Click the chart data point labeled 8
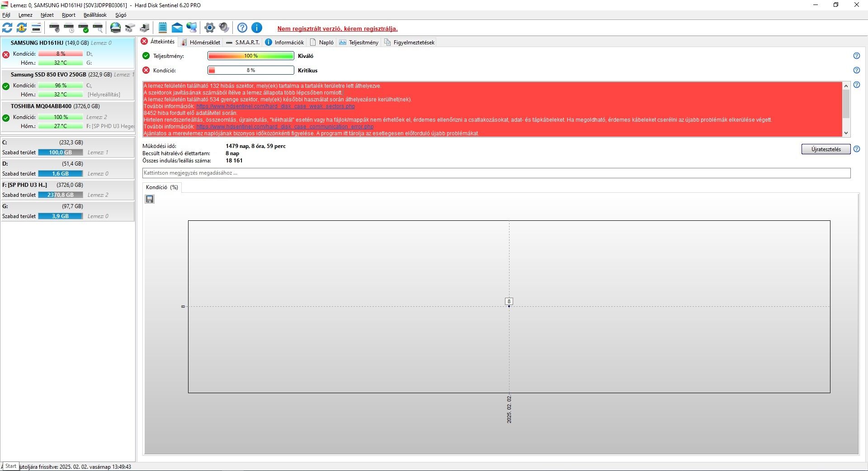Screen dimensions: 868x471 click(x=509, y=306)
